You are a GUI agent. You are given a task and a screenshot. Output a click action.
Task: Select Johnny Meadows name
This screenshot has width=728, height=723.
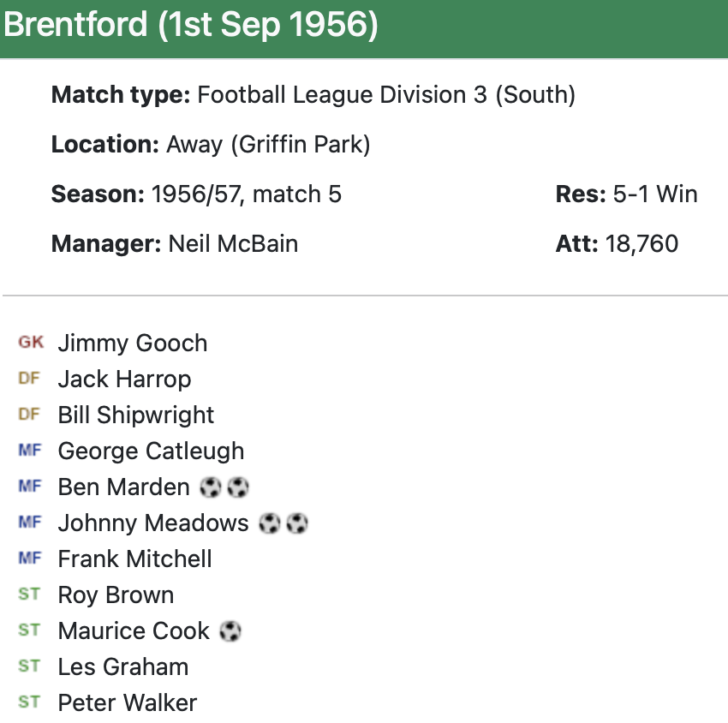(x=153, y=523)
